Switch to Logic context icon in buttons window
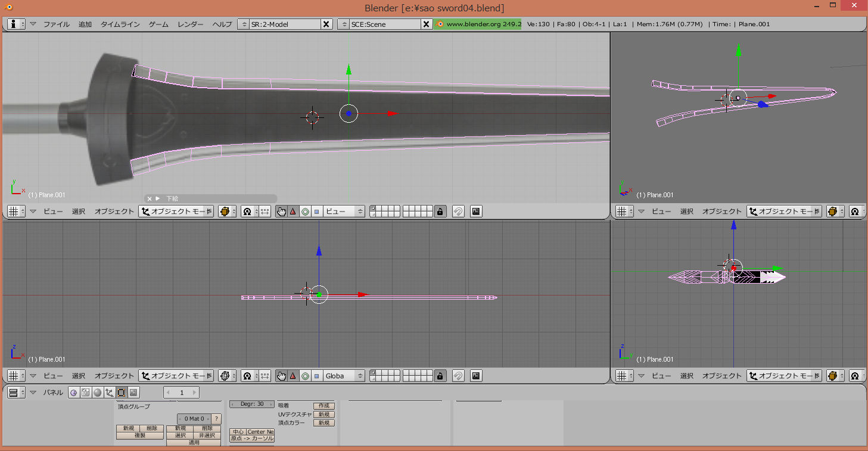 (x=74, y=393)
